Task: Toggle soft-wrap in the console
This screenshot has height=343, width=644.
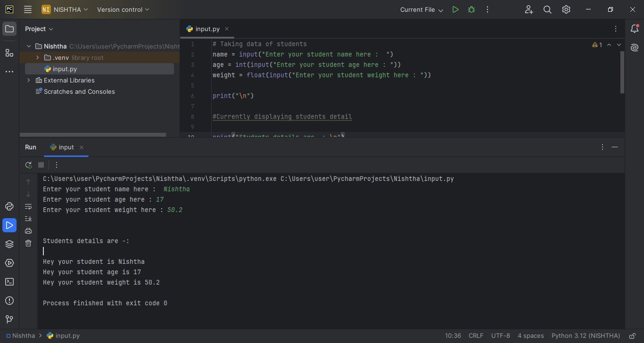Action: coord(28,206)
